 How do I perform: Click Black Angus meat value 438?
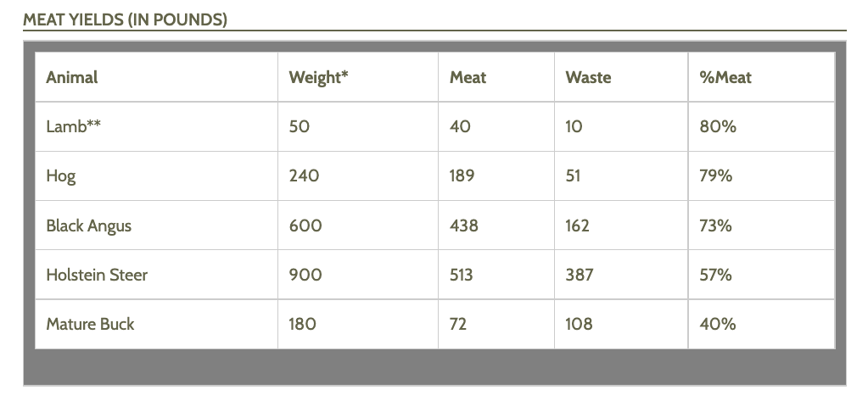pyautogui.click(x=464, y=225)
